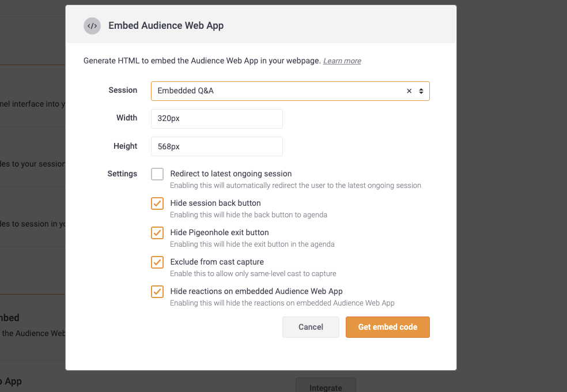Click the embed code icon in dialog header
Screen dimensions: 567x392
point(92,26)
